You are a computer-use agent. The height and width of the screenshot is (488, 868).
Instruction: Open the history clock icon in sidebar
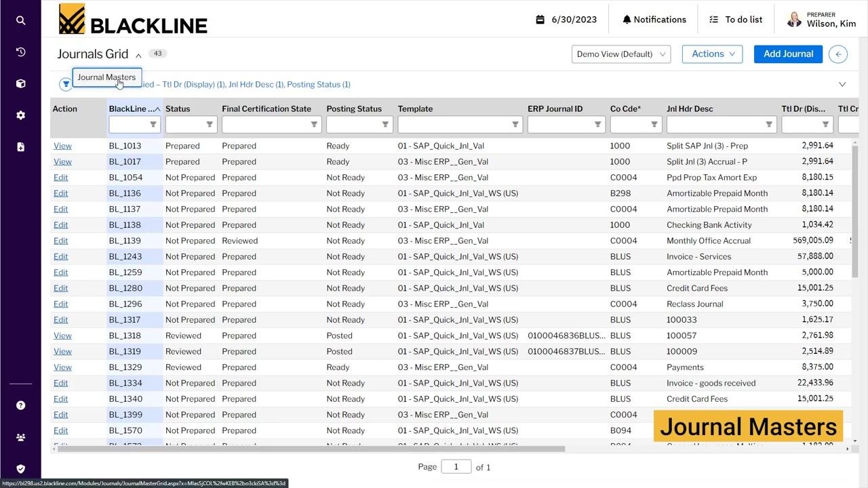point(20,52)
